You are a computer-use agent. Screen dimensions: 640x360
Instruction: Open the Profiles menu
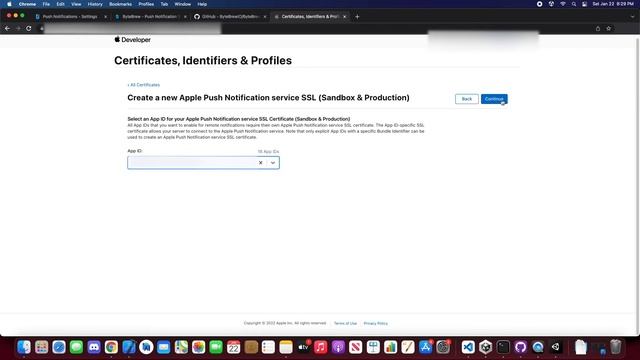pos(146,4)
